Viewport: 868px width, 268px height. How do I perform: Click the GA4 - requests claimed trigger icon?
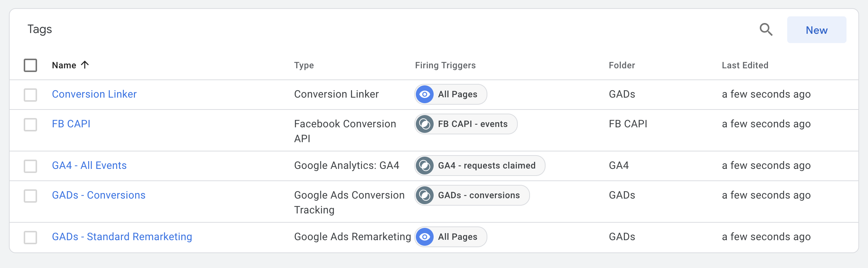point(425,166)
